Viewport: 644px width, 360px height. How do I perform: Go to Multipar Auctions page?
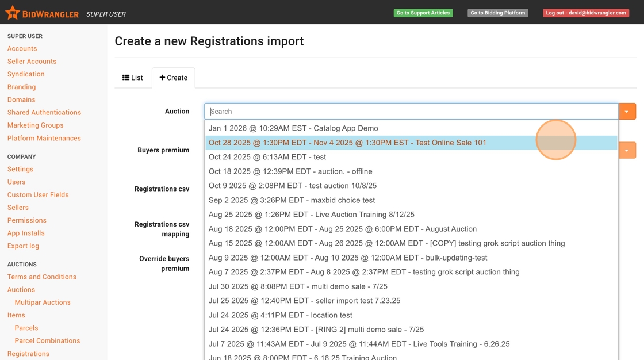[x=43, y=302]
